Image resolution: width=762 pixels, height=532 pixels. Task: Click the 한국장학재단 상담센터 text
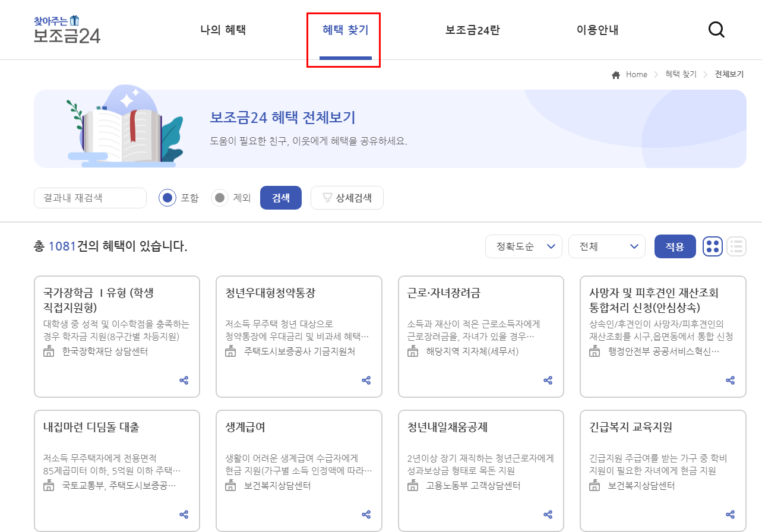pyautogui.click(x=105, y=351)
